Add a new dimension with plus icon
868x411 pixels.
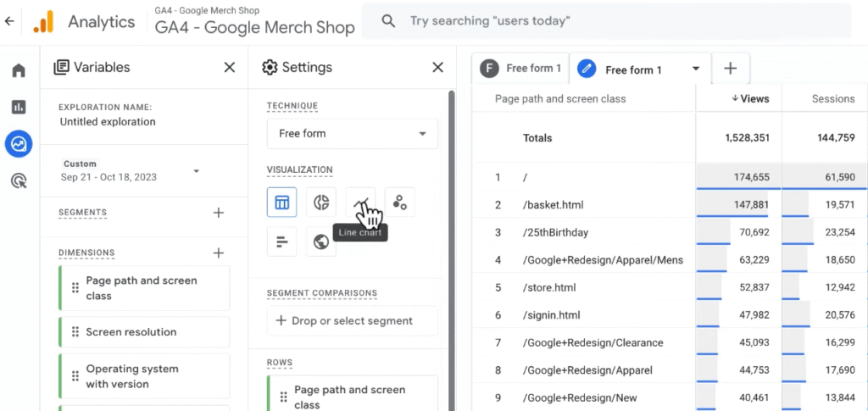point(219,253)
